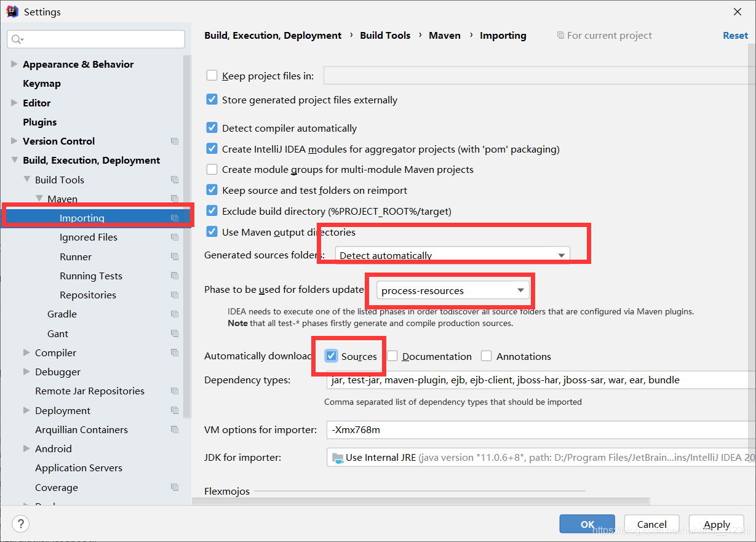Click project-level icon beside Gradle
This screenshot has width=756, height=542.
(x=175, y=314)
